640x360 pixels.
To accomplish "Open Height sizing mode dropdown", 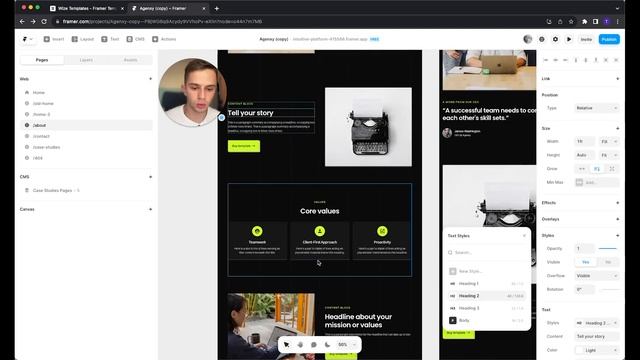I will tap(609, 155).
